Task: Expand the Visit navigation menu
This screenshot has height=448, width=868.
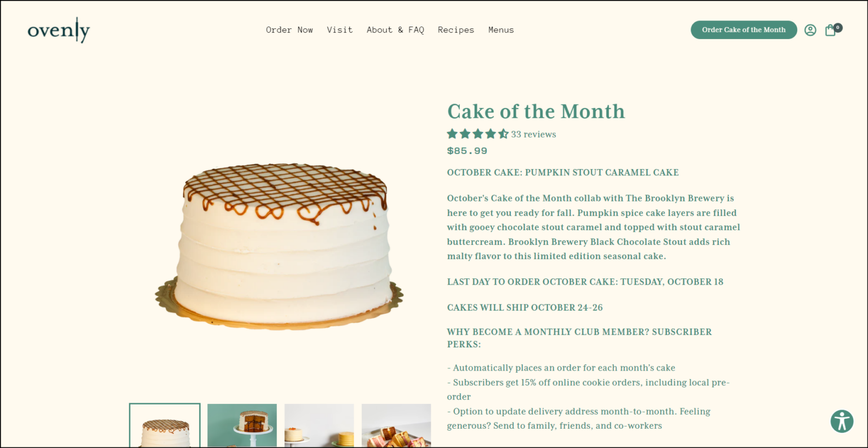Action: [340, 30]
